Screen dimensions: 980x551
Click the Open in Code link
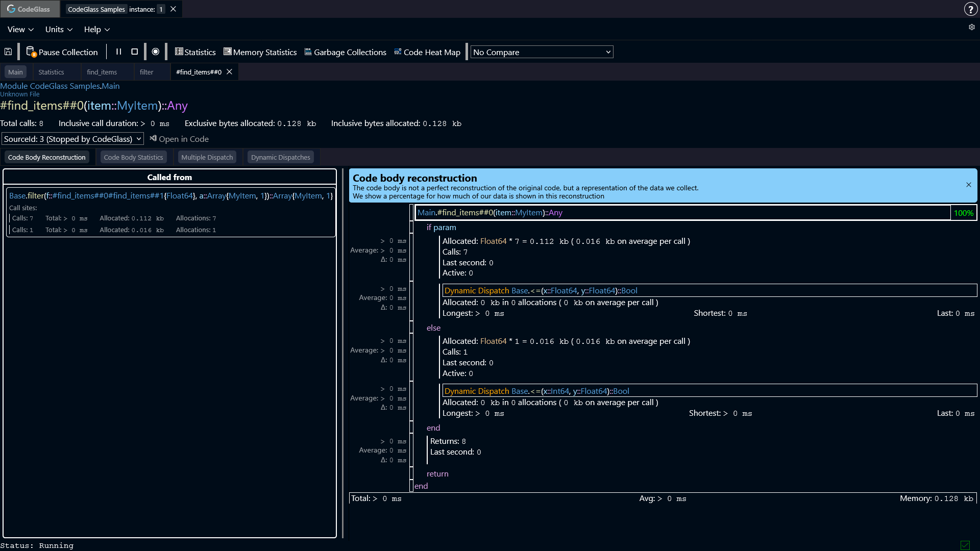(x=183, y=138)
